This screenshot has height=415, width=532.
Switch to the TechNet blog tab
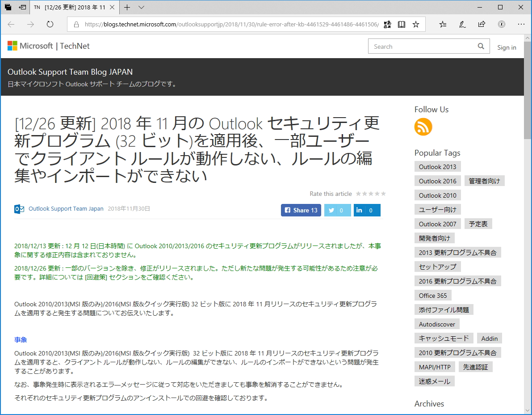pyautogui.click(x=69, y=8)
